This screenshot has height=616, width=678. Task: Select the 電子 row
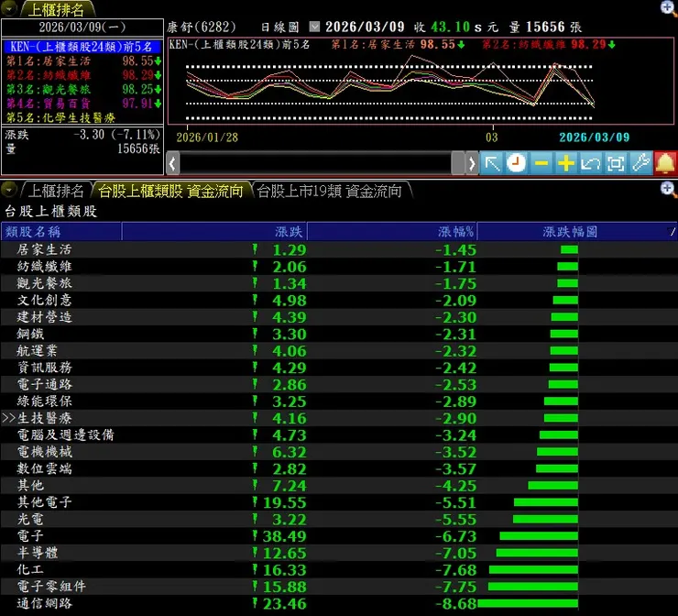coord(339,536)
